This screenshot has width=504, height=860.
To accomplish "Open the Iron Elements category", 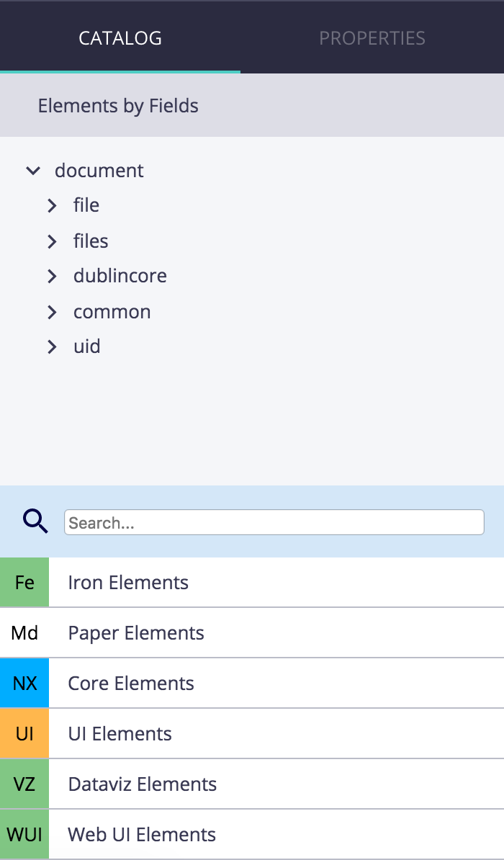I will [x=252, y=582].
